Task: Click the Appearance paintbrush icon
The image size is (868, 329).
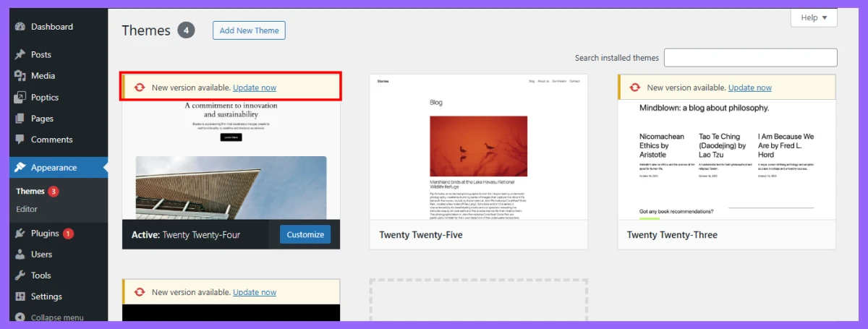Action: [x=20, y=168]
